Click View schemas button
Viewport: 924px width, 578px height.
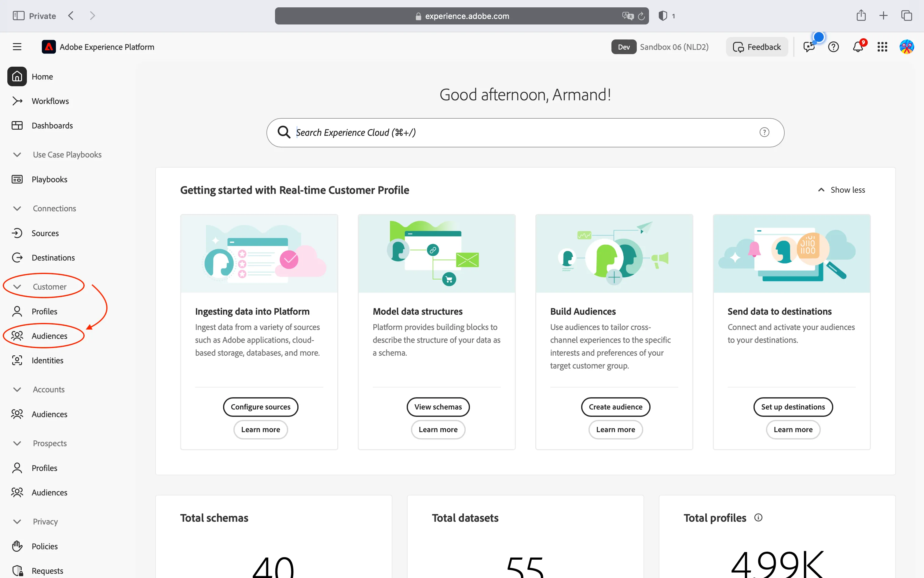(438, 407)
